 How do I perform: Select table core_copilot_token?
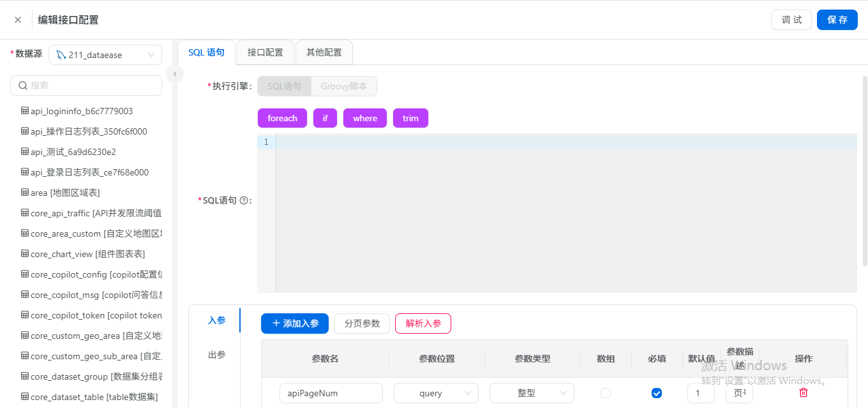point(96,315)
